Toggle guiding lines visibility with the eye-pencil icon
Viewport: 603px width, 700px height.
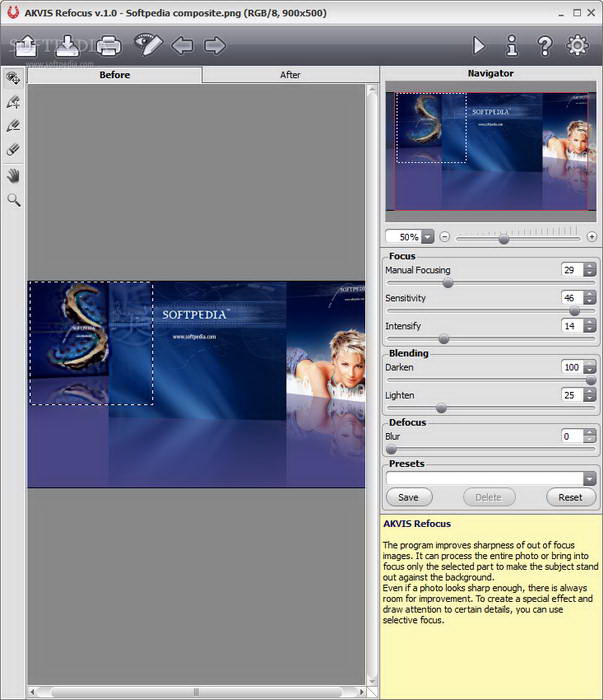pos(148,45)
